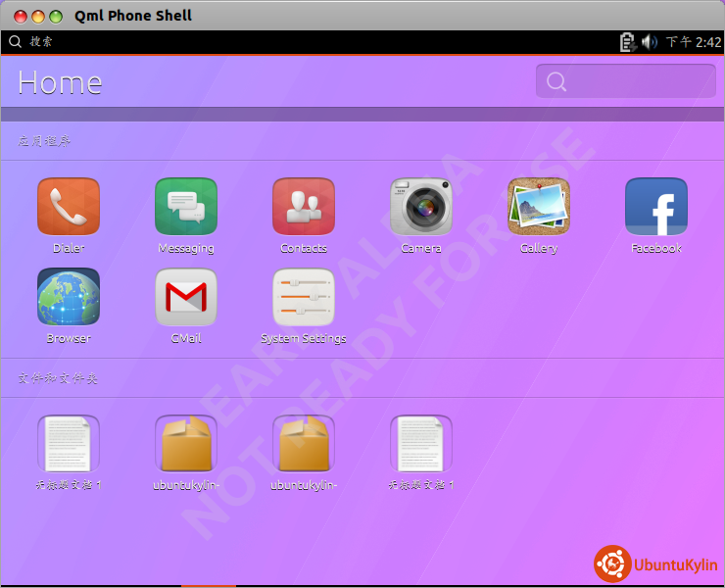725x588 pixels.
Task: Open the Gallery app
Action: pos(538,207)
